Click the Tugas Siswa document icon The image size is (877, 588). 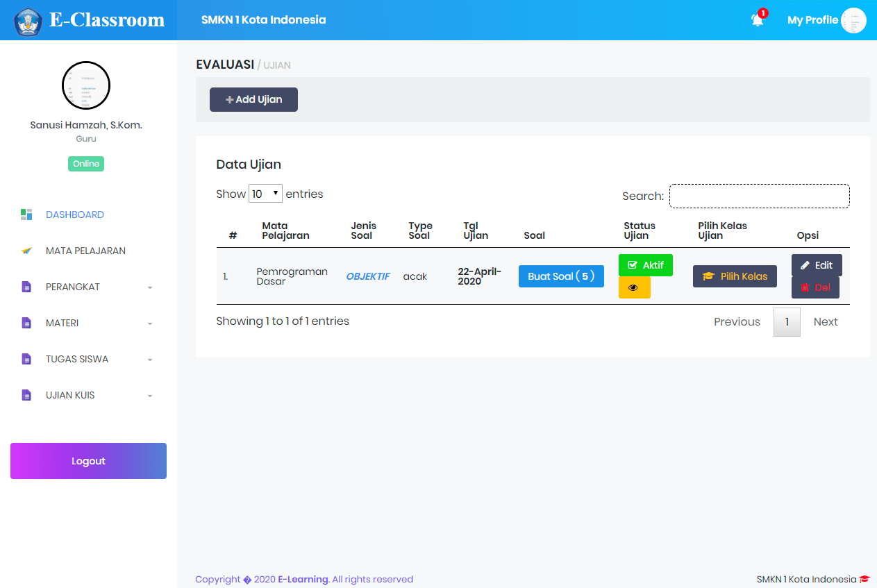(26, 359)
